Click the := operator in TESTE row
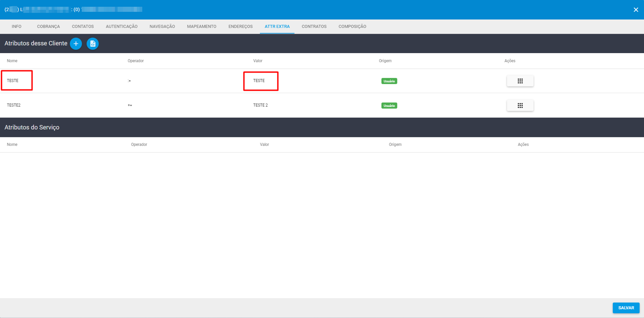644x318 pixels. pos(129,81)
